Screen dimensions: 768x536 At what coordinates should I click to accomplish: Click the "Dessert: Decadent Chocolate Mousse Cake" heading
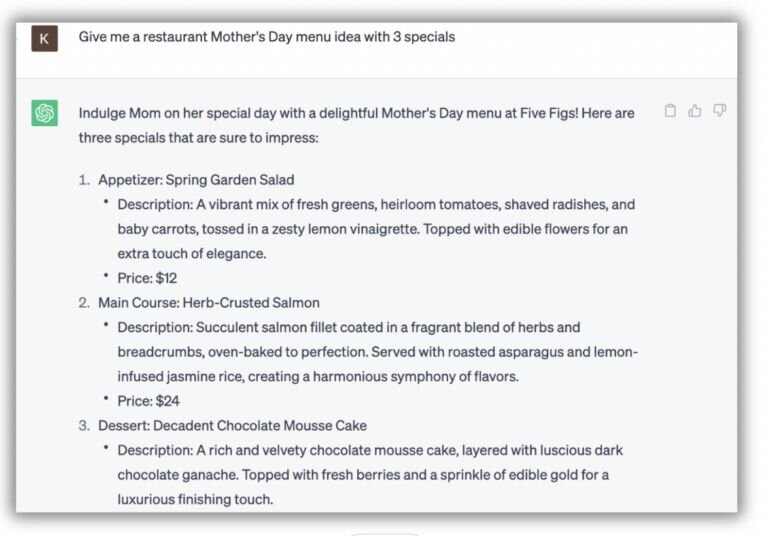[232, 425]
